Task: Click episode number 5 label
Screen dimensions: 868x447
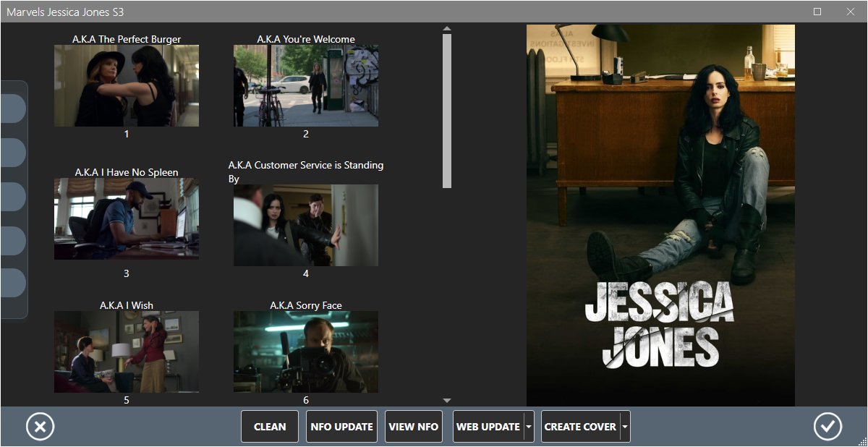Action: click(127, 400)
